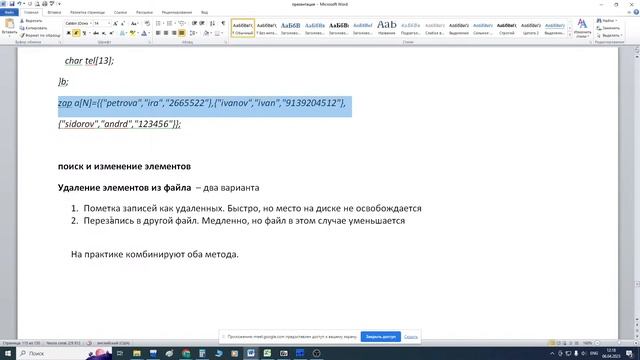Image resolution: width=640 pixels, height=360 pixels.
Task: Click Вырезать (Cut) in the clipboard group
Action: [31, 21]
